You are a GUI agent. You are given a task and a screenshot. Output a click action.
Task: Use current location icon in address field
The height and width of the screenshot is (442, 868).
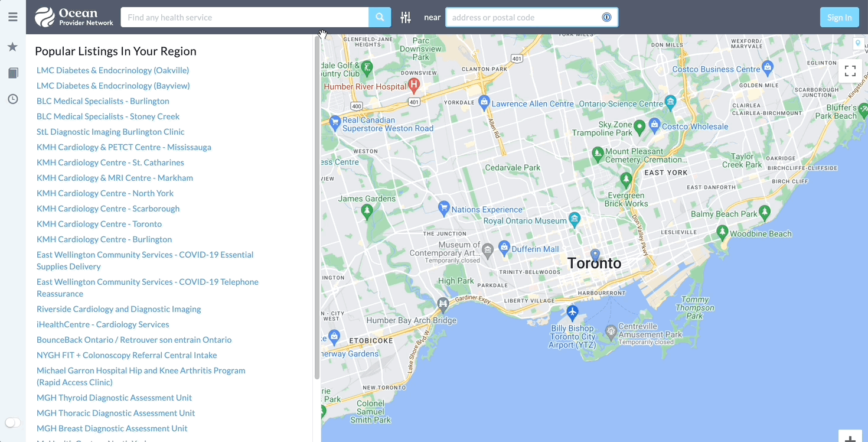pyautogui.click(x=606, y=17)
